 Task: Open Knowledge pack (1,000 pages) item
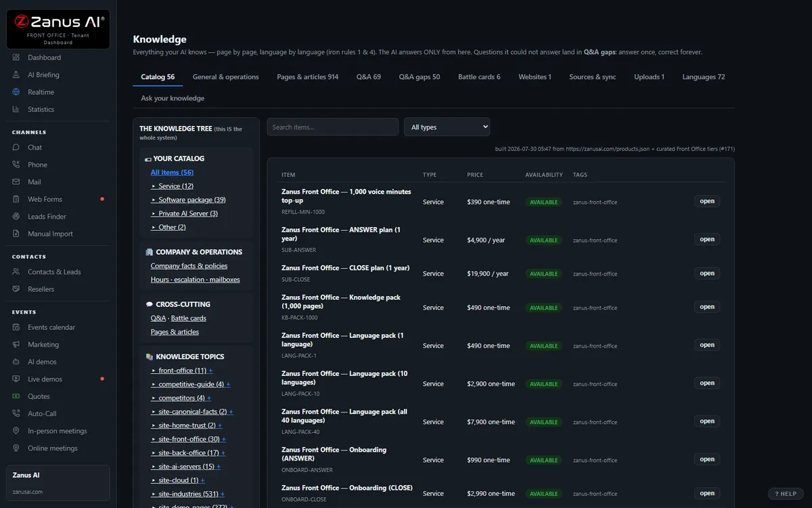tap(707, 307)
